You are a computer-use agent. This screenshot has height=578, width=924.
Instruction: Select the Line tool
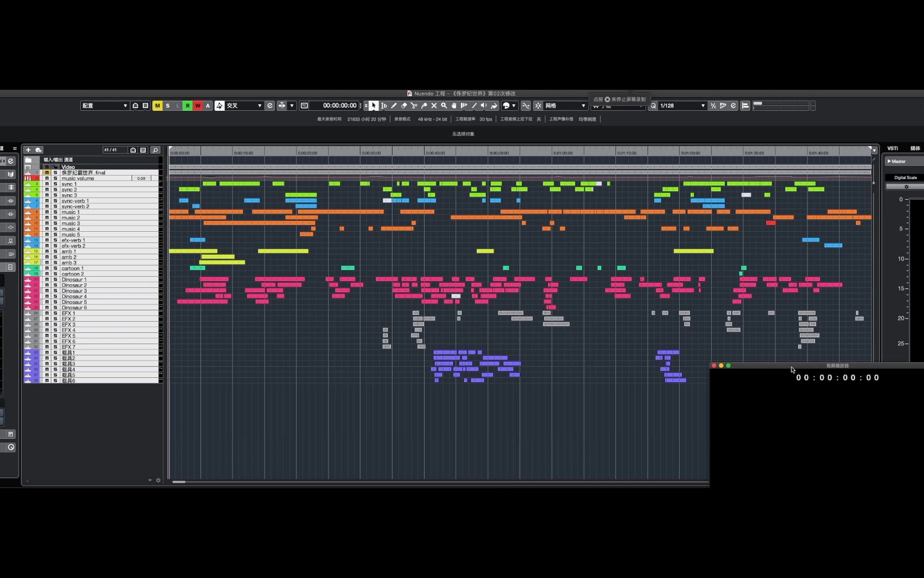pyautogui.click(x=474, y=106)
